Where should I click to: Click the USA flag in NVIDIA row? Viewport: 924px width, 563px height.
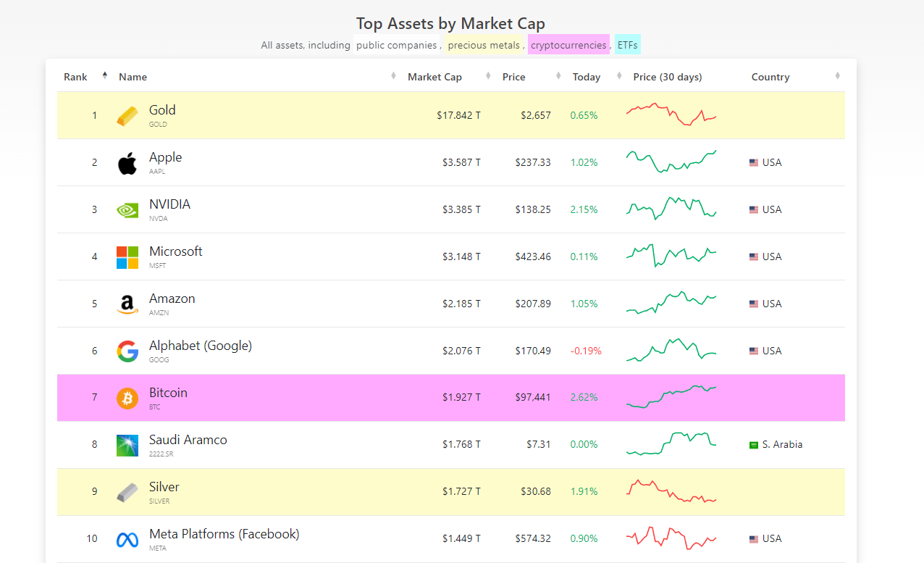pyautogui.click(x=754, y=210)
